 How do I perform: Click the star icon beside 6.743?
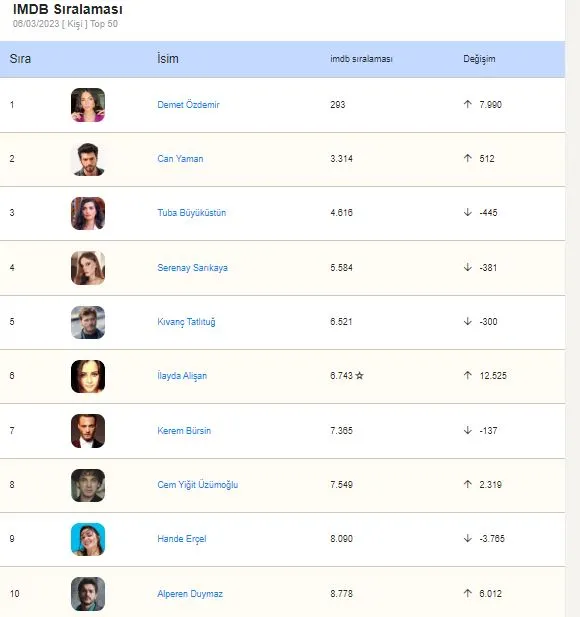359,375
